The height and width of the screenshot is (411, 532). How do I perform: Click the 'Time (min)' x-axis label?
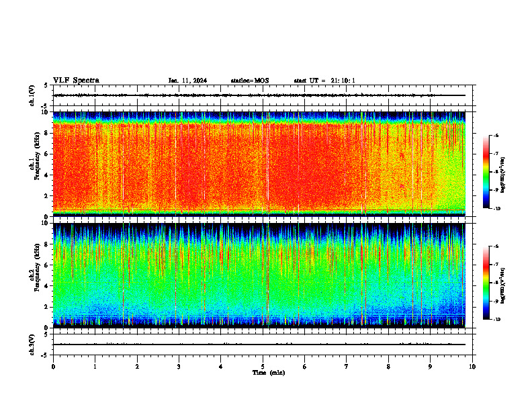pos(269,373)
